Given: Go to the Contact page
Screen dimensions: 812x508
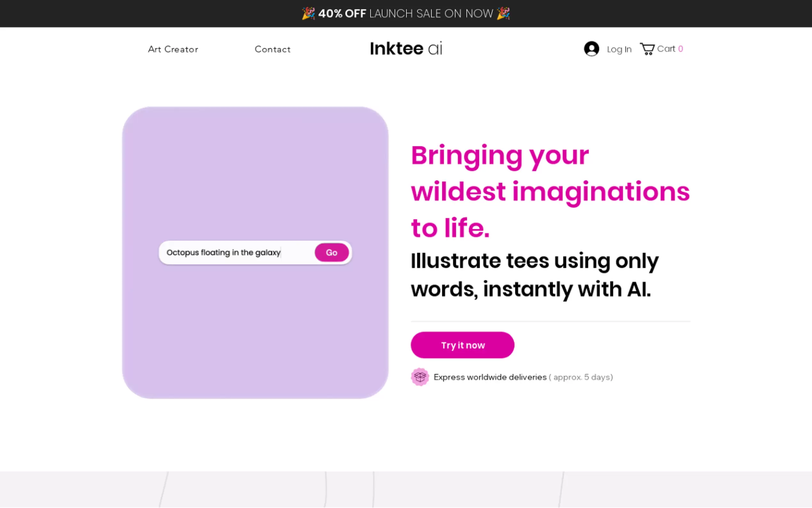Looking at the screenshot, I should [273, 49].
